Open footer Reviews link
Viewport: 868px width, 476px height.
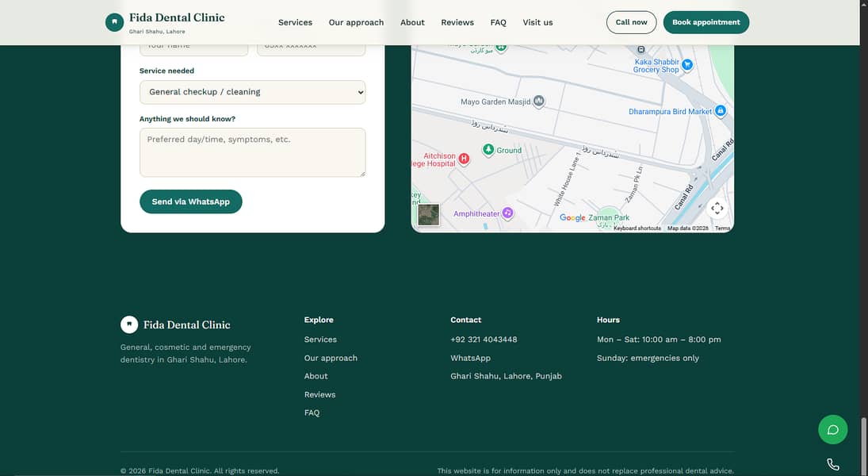tap(320, 394)
